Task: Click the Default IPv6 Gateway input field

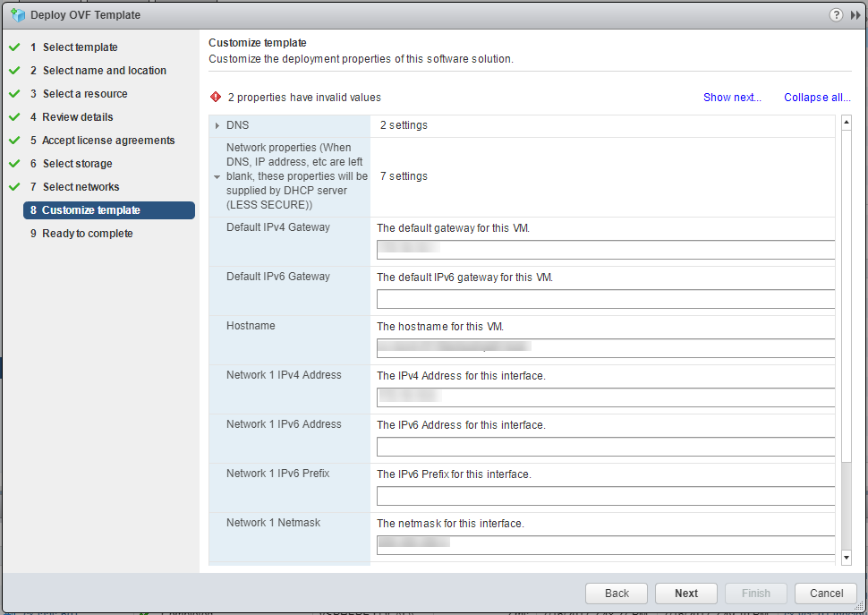Action: [x=605, y=299]
